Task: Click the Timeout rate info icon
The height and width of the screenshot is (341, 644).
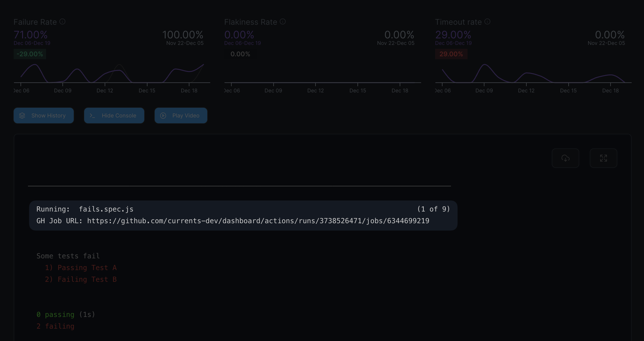Action: [487, 22]
